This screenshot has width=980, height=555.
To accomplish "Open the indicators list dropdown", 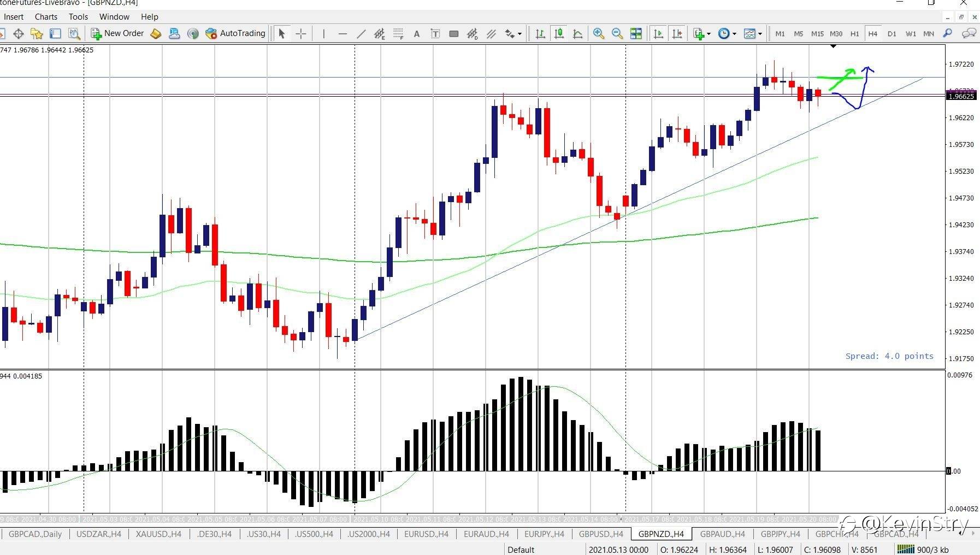I will [x=702, y=33].
